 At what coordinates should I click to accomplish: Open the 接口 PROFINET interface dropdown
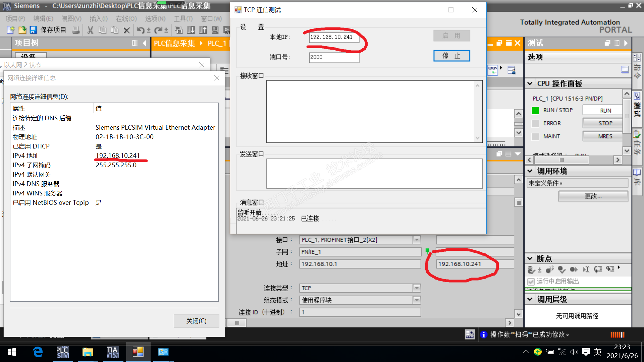[x=417, y=240]
